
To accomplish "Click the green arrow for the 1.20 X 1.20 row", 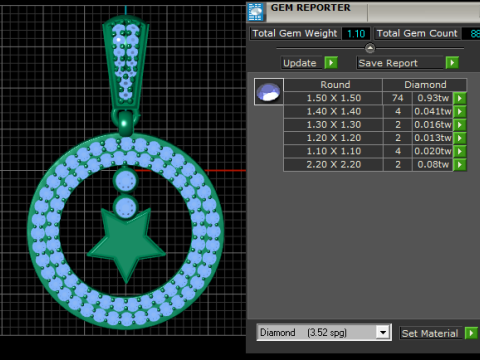I will tap(460, 138).
